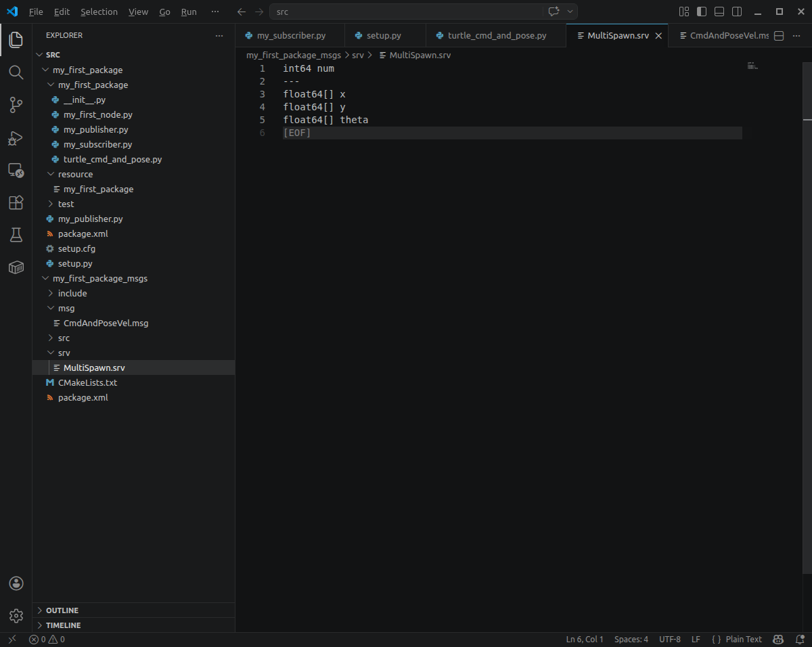Collapse the msg folder

(51, 308)
